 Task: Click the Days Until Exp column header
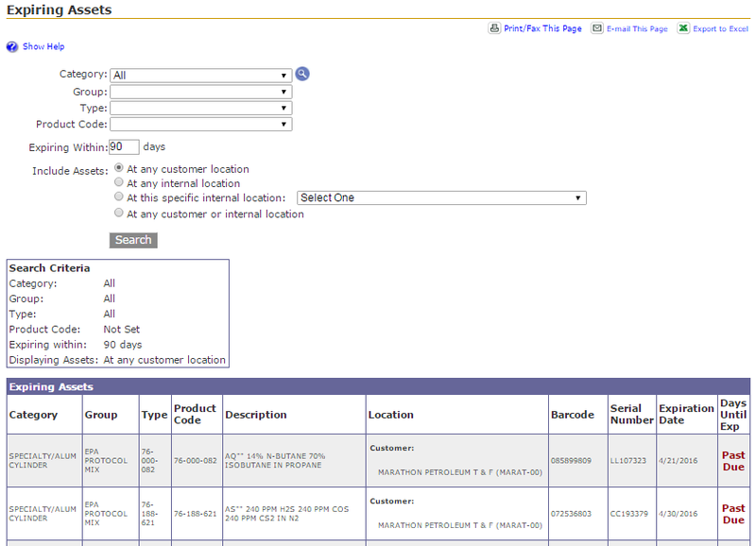point(733,415)
